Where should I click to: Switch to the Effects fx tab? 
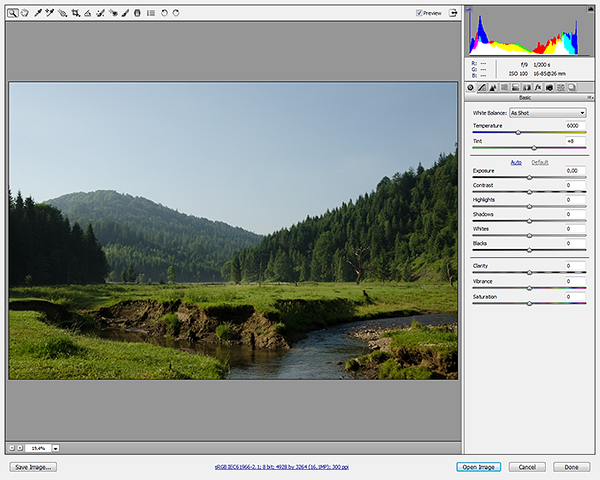coord(538,88)
